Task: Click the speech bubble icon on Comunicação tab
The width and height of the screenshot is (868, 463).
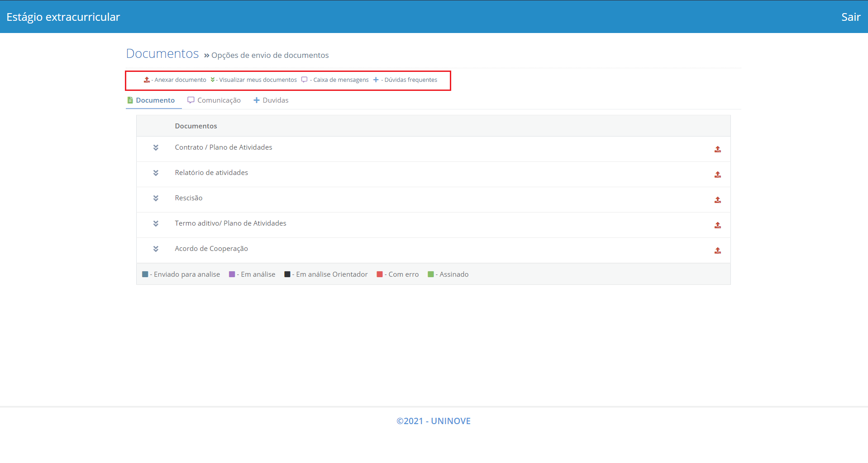Action: (x=191, y=100)
